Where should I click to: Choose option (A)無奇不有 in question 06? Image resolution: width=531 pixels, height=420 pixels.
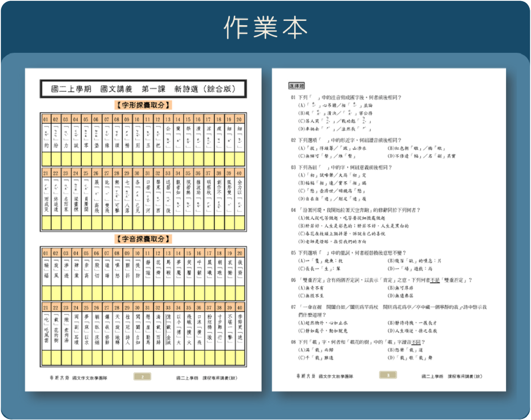(311, 288)
